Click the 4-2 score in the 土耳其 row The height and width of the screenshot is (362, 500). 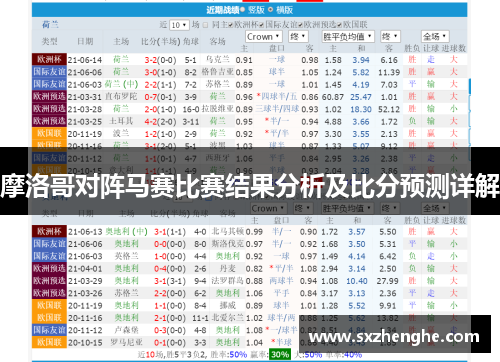(151, 122)
